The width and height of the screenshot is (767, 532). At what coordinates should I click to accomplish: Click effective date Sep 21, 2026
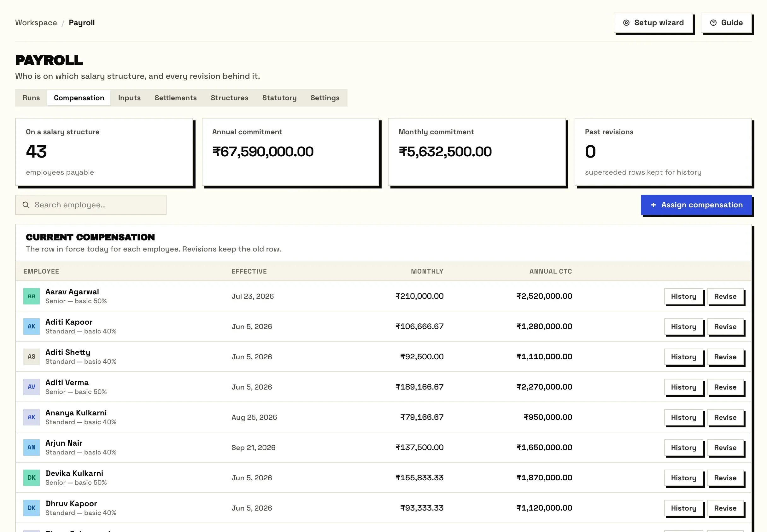(254, 448)
